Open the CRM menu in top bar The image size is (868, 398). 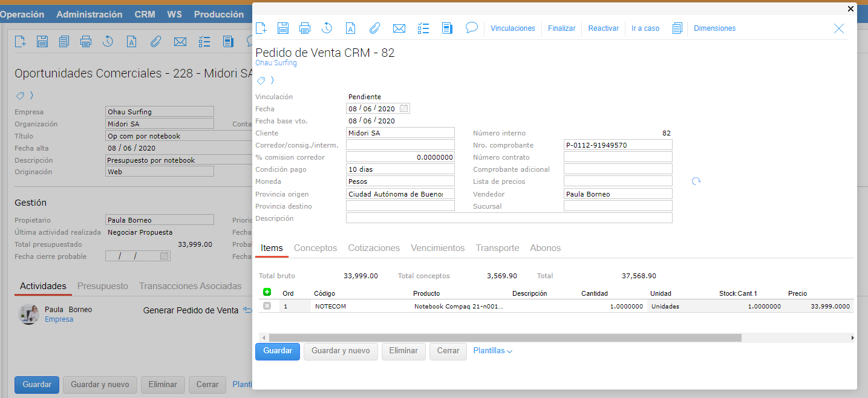[145, 15]
